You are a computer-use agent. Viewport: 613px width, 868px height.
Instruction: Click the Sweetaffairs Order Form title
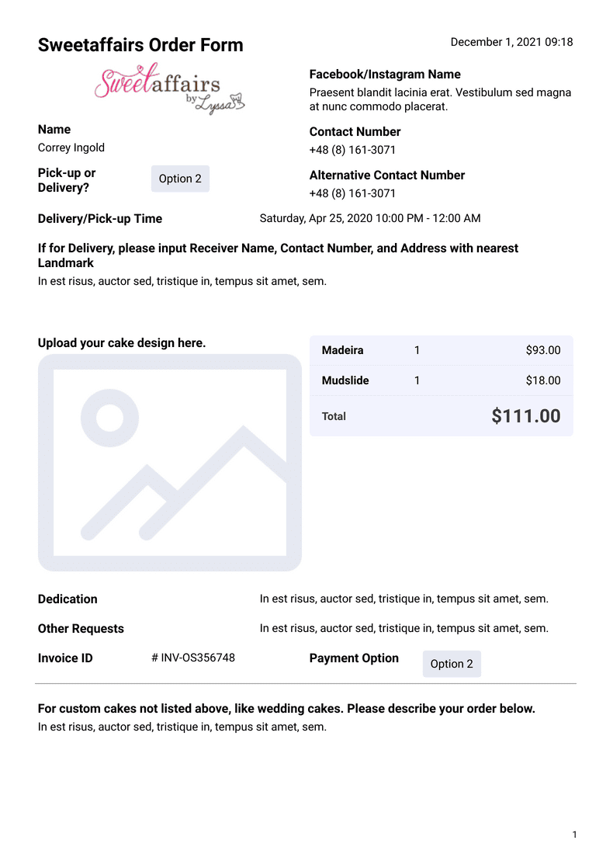click(x=140, y=45)
